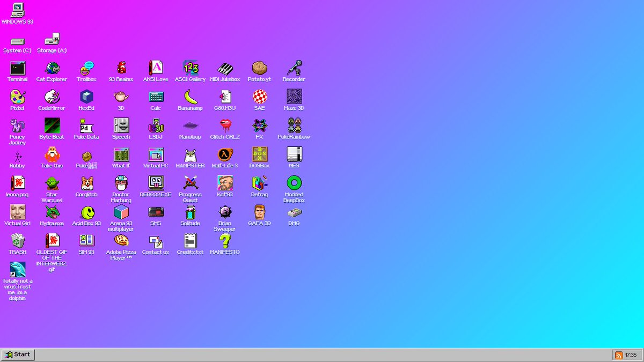Open the Credits.txt file

[x=191, y=241]
